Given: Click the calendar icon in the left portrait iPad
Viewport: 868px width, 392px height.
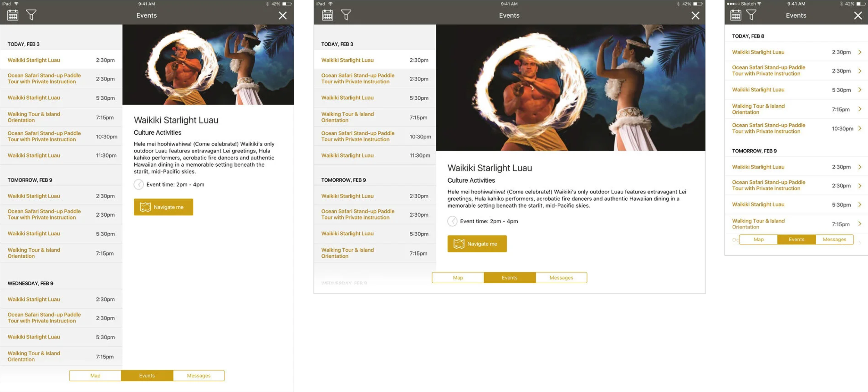Looking at the screenshot, I should tap(13, 15).
